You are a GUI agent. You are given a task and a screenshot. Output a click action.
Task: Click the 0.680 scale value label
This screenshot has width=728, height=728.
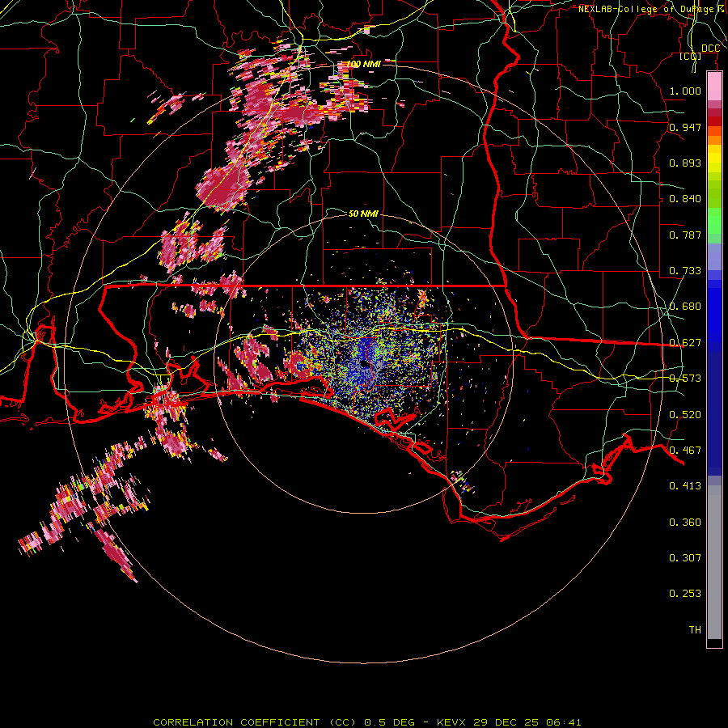click(685, 307)
